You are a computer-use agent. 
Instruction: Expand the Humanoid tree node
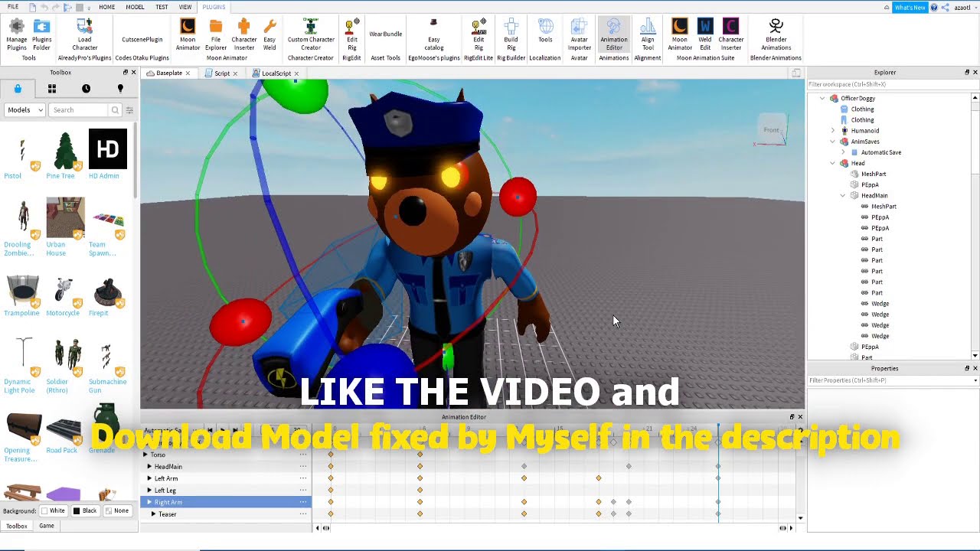point(833,131)
